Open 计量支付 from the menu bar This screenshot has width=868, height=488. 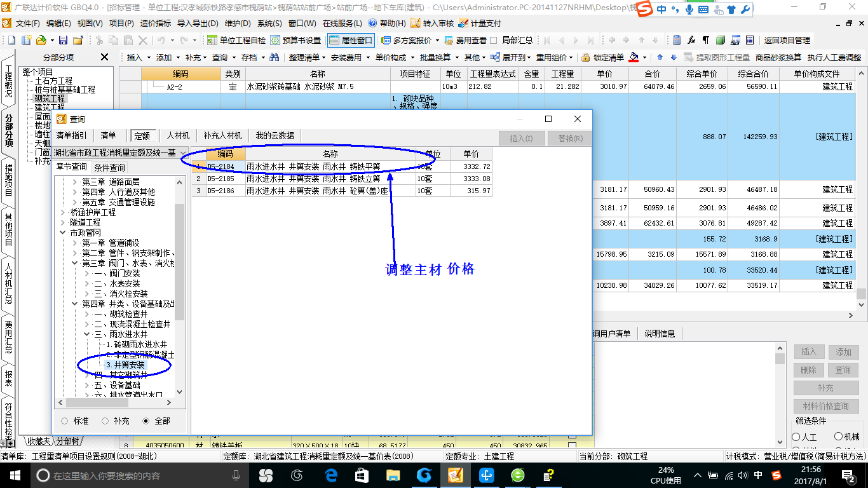coord(480,23)
